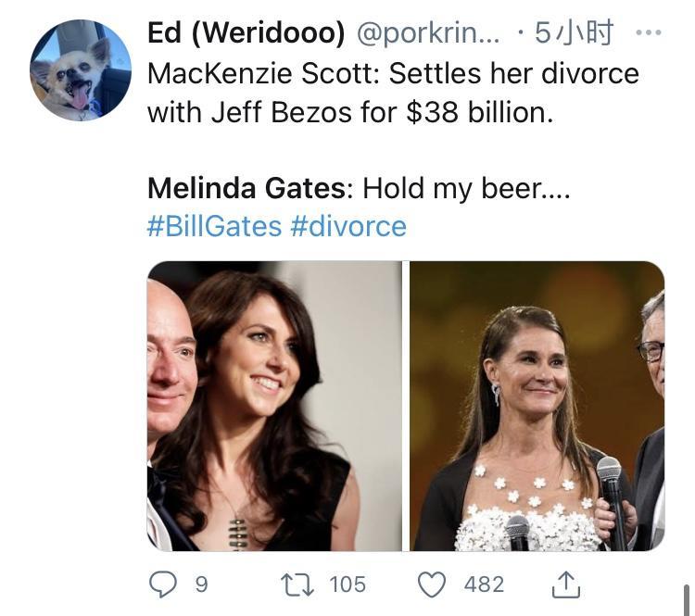Like the tweet with the heart icon
The height and width of the screenshot is (616, 695).
tap(431, 584)
